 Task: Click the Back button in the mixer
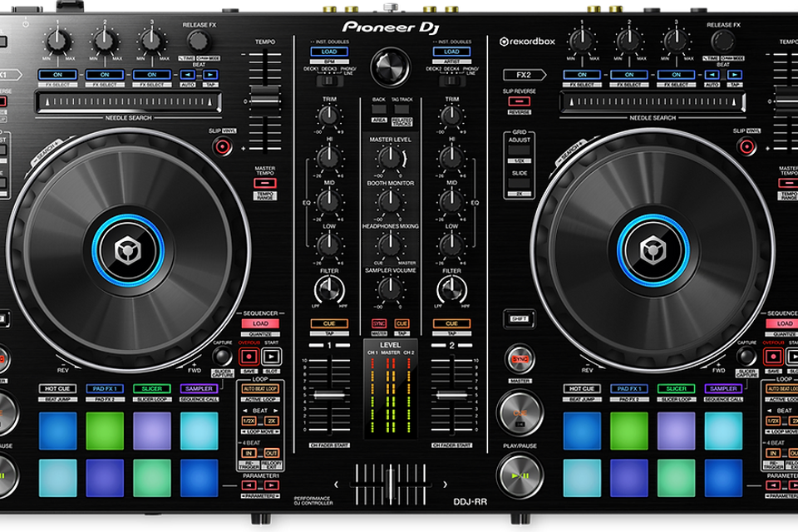coord(379,109)
